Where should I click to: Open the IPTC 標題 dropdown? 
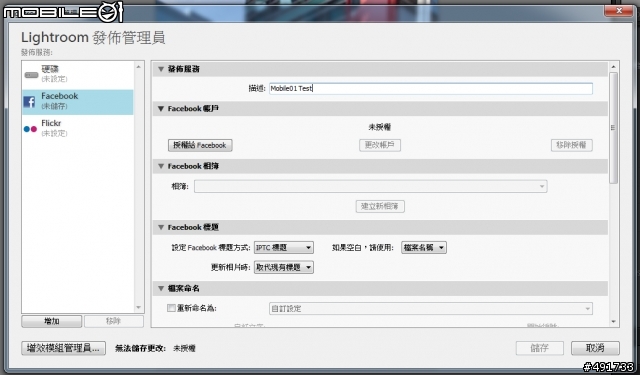click(284, 247)
